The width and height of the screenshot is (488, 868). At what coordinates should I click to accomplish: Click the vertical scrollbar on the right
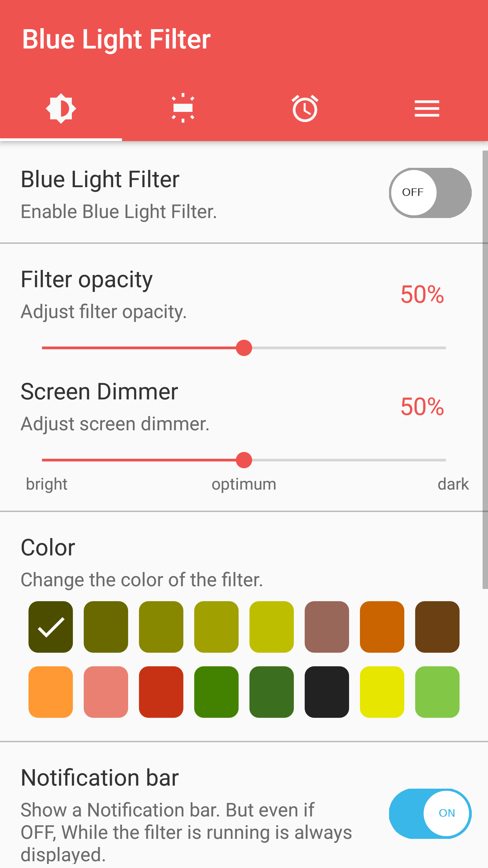(485, 370)
